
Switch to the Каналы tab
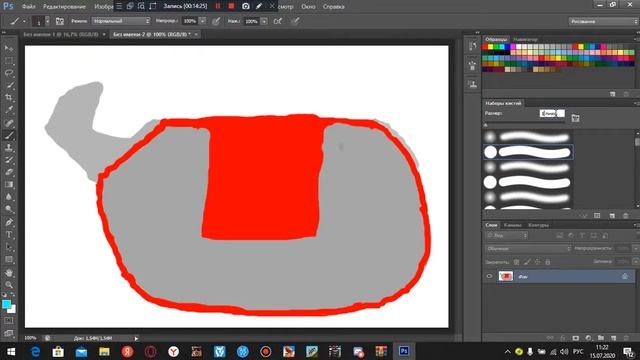[x=512, y=225]
